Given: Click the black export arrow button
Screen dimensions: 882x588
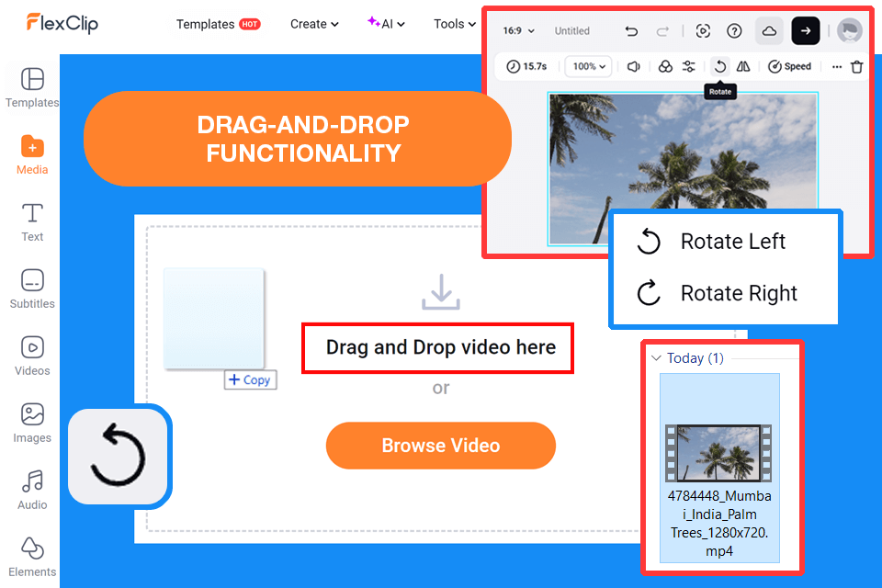Looking at the screenshot, I should click(x=806, y=31).
